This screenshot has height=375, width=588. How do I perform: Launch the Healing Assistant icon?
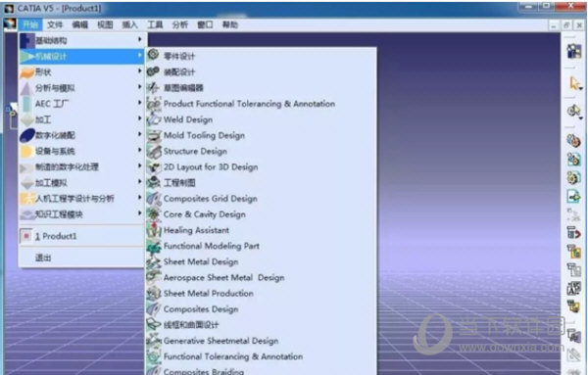click(153, 230)
